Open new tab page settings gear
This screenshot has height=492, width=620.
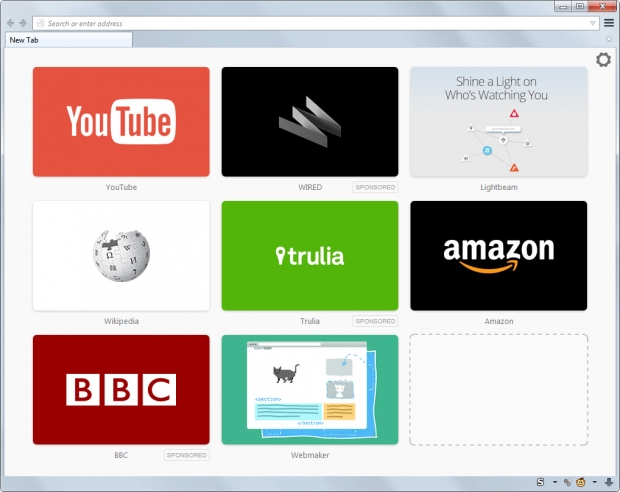(x=603, y=60)
